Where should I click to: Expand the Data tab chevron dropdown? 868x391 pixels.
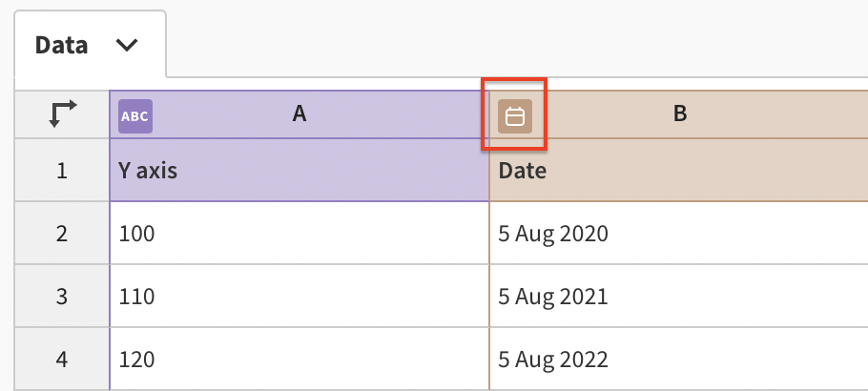click(x=127, y=45)
